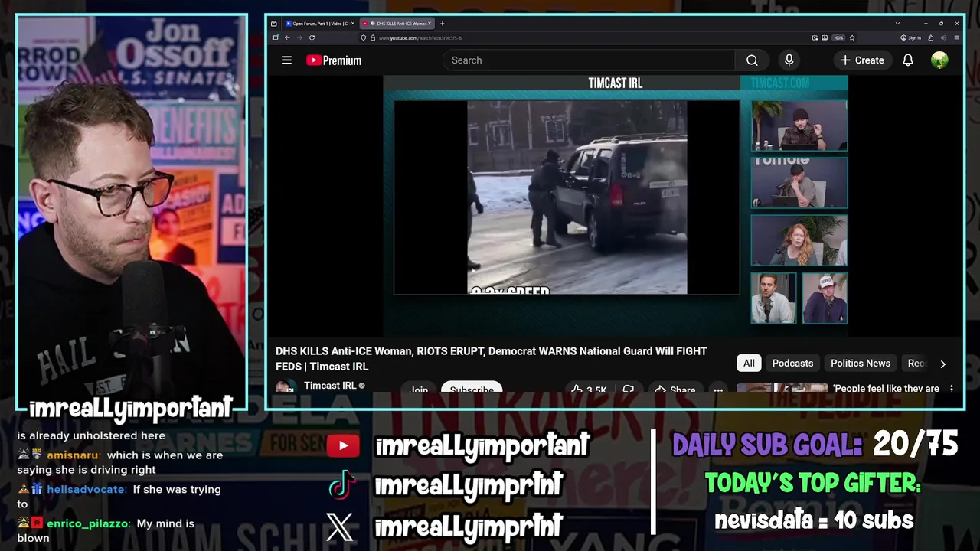This screenshot has width=980, height=551.
Task: Open a new browser tab
Action: pyautogui.click(x=442, y=24)
